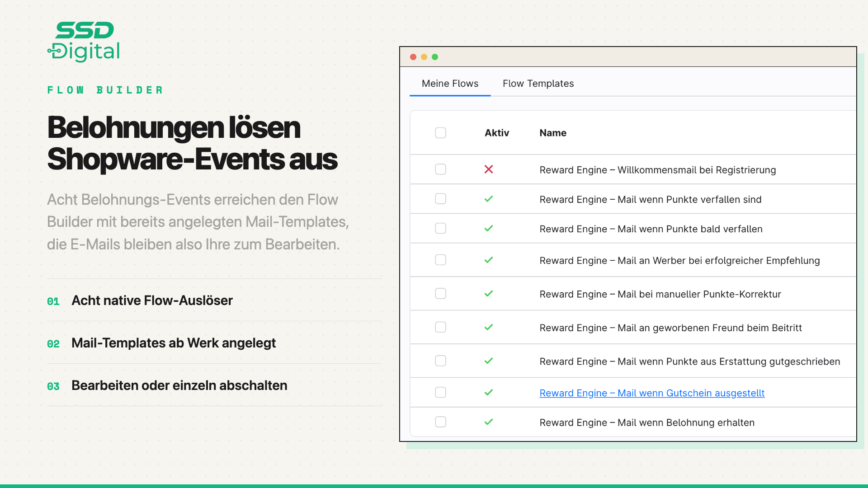Check the box for Punkte verfallen sind
This screenshot has height=488, width=868.
pyautogui.click(x=440, y=199)
